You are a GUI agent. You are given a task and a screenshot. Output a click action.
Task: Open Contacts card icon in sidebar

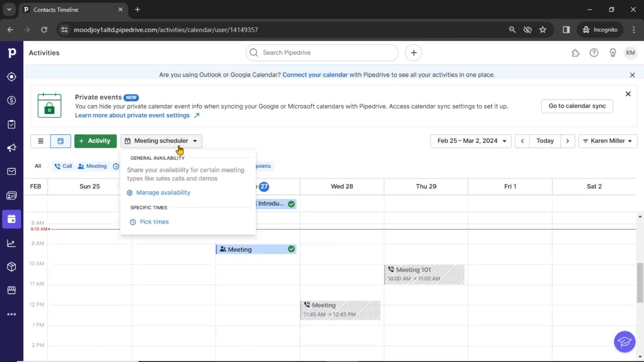click(12, 195)
